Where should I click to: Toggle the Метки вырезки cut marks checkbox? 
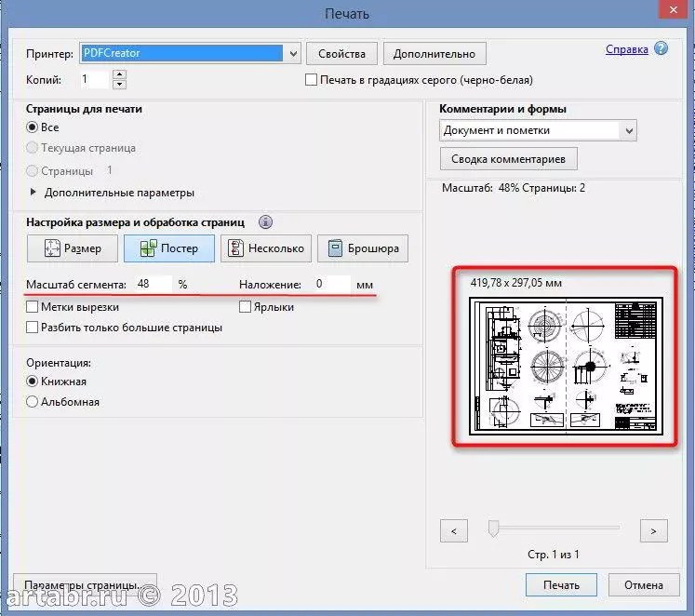click(x=33, y=306)
